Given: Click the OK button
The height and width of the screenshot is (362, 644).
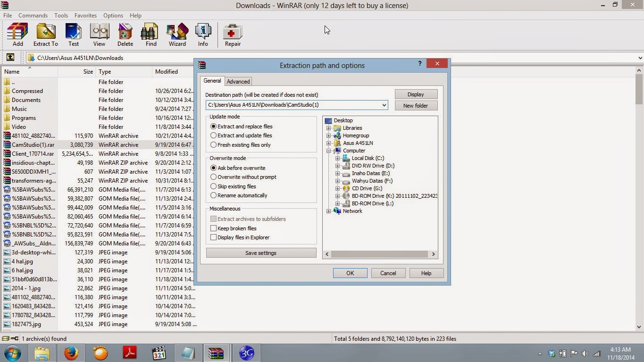Looking at the screenshot, I should (350, 273).
